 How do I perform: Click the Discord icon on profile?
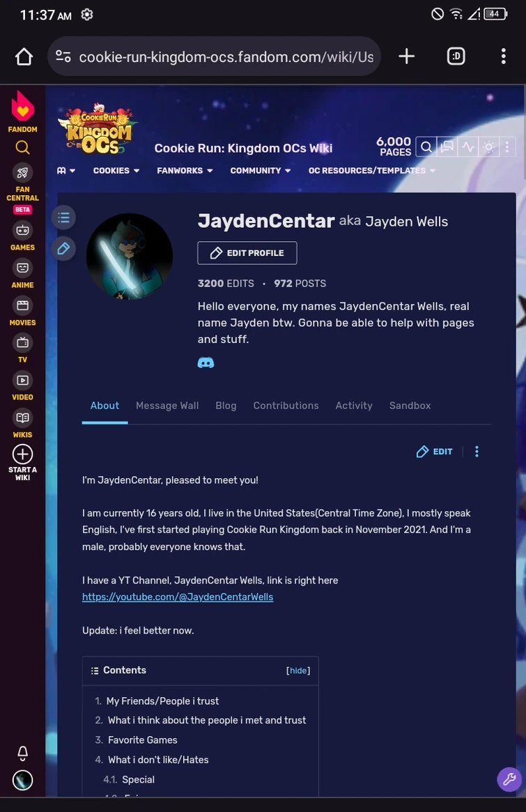206,362
